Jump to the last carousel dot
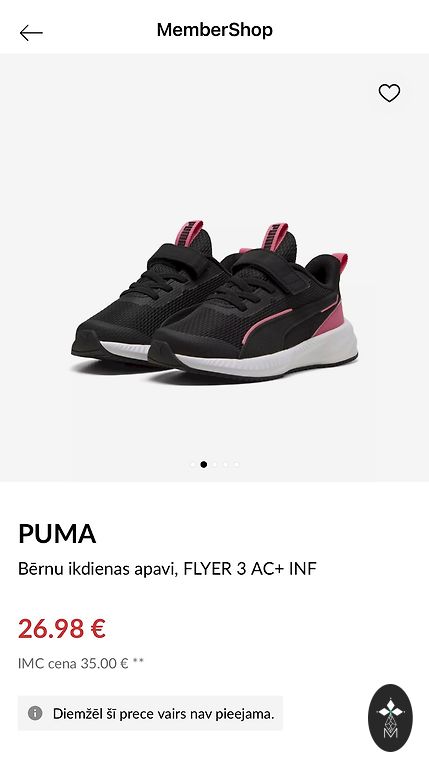 (237, 464)
